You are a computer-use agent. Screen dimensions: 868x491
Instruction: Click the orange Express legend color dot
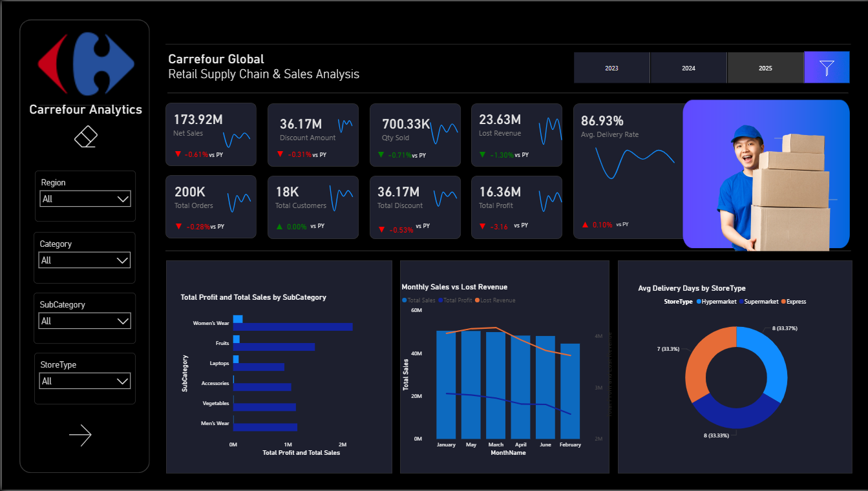click(784, 301)
